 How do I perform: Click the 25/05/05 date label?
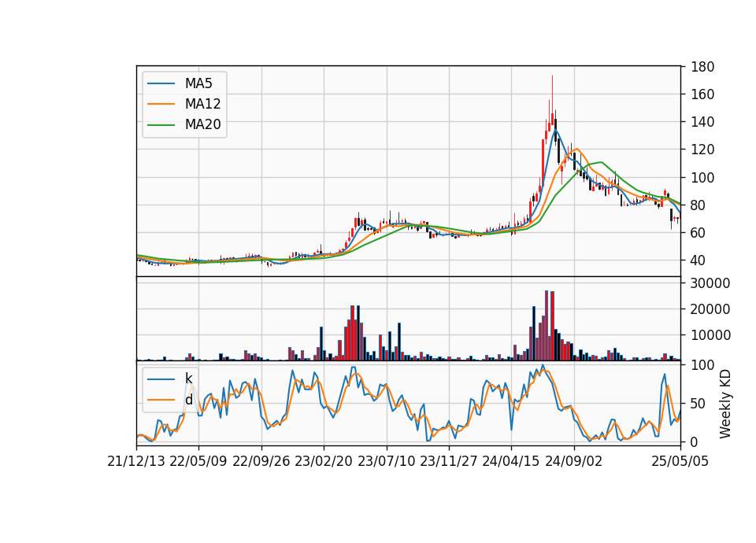tap(680, 461)
